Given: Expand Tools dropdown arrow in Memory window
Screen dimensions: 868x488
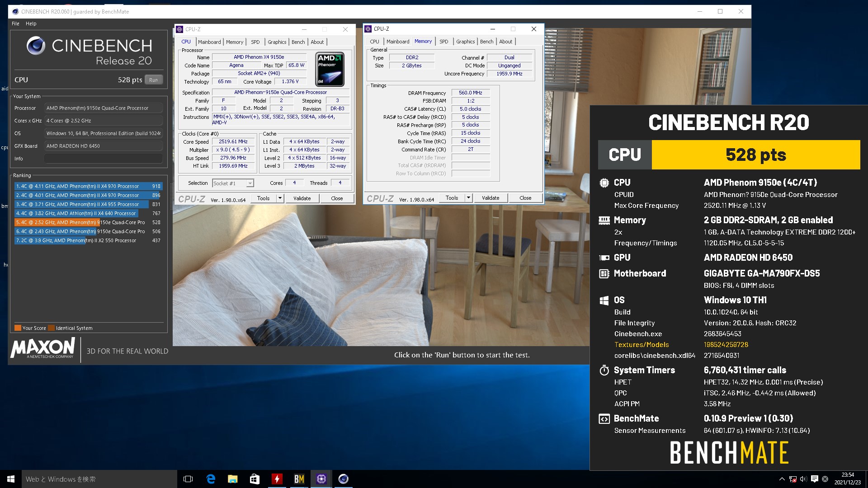Looking at the screenshot, I should 468,198.
